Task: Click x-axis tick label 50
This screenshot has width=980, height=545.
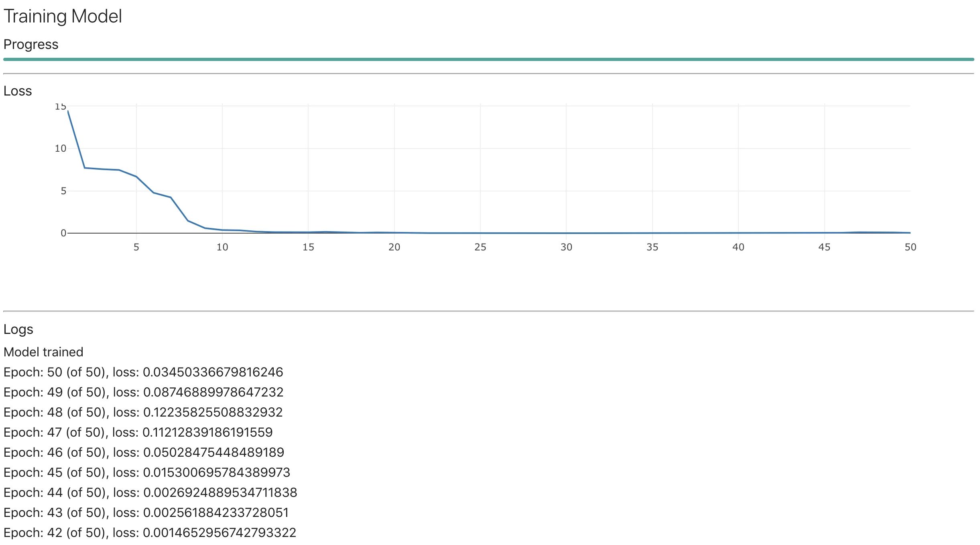Action: pos(910,247)
